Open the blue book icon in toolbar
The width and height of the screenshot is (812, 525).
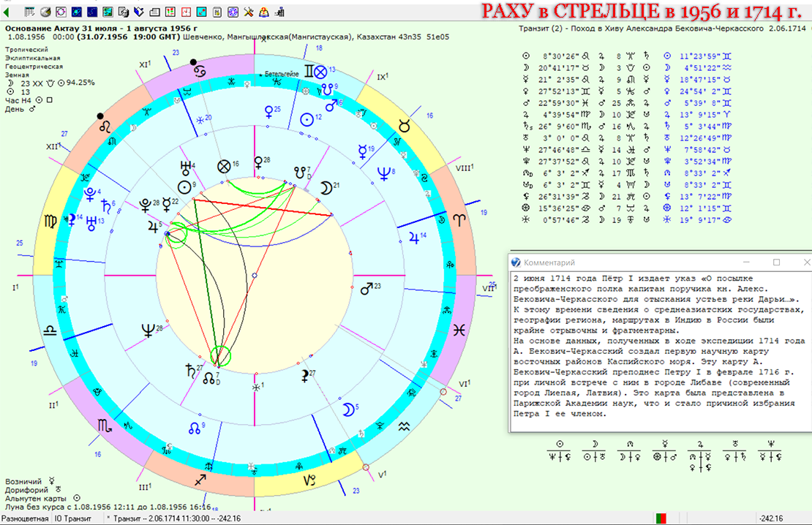[x=139, y=12]
